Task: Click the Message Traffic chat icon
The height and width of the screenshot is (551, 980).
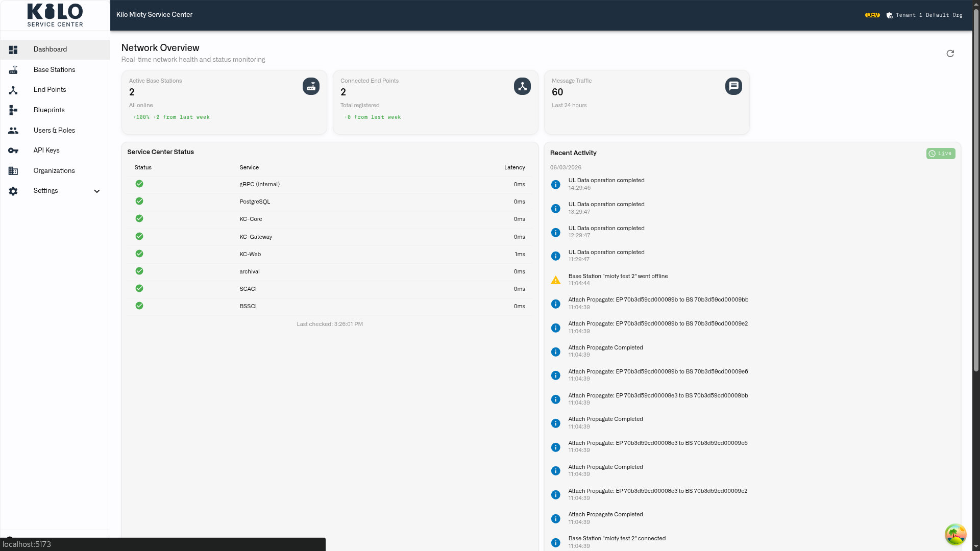Action: [733, 86]
